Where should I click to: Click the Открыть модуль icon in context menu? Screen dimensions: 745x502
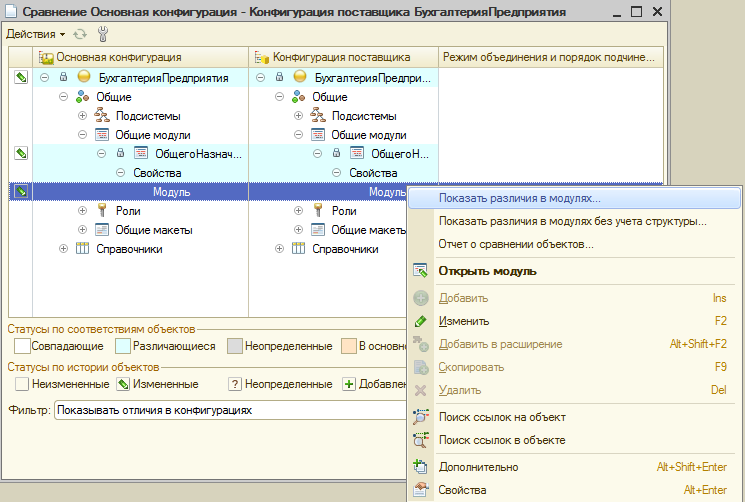tap(420, 271)
